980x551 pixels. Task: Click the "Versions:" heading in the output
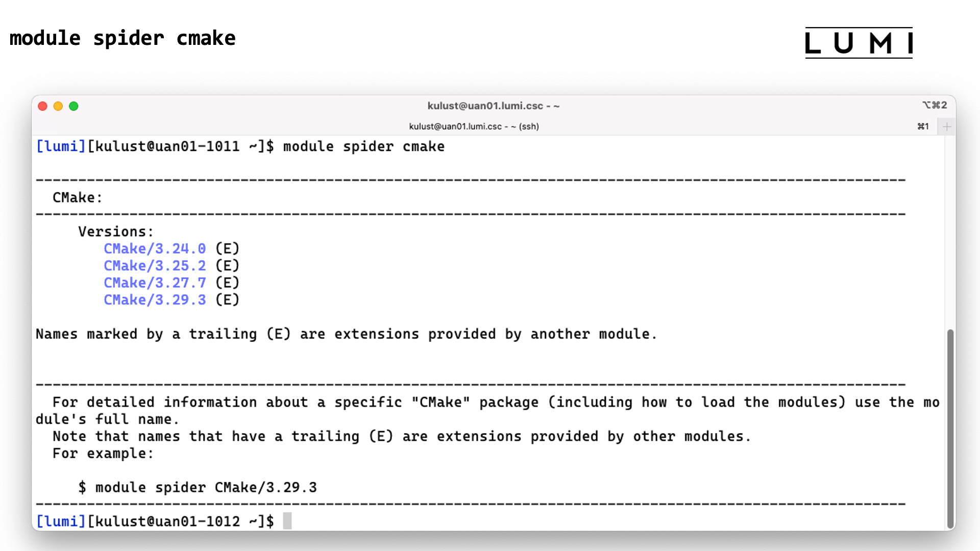(x=115, y=232)
